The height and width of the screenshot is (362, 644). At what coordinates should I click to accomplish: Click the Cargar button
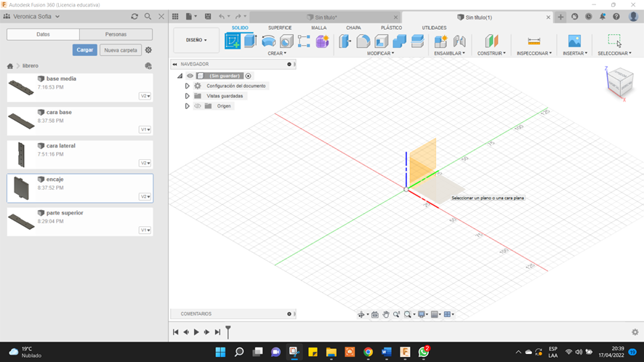coord(85,49)
